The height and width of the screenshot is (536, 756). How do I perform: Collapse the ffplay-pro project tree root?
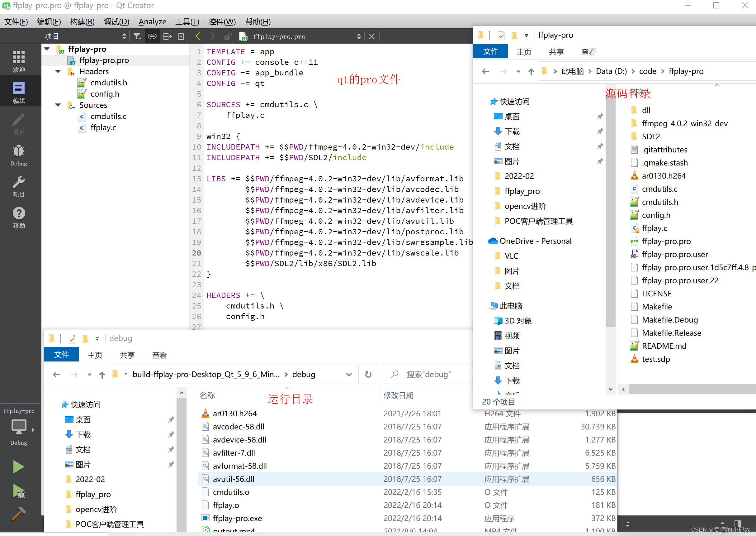click(x=47, y=49)
